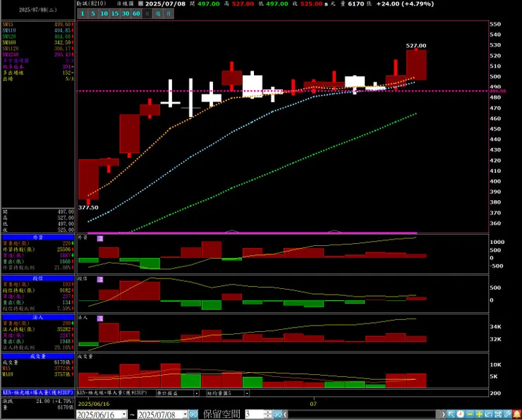Click the round clock icon in bottom toolbar
522x420 pixels.
[460, 414]
